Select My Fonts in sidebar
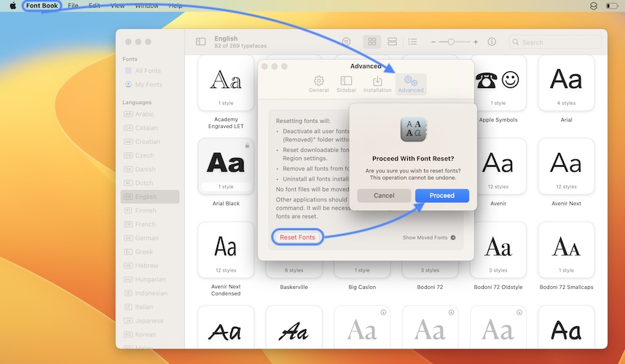The width and height of the screenshot is (625, 364). pos(150,84)
